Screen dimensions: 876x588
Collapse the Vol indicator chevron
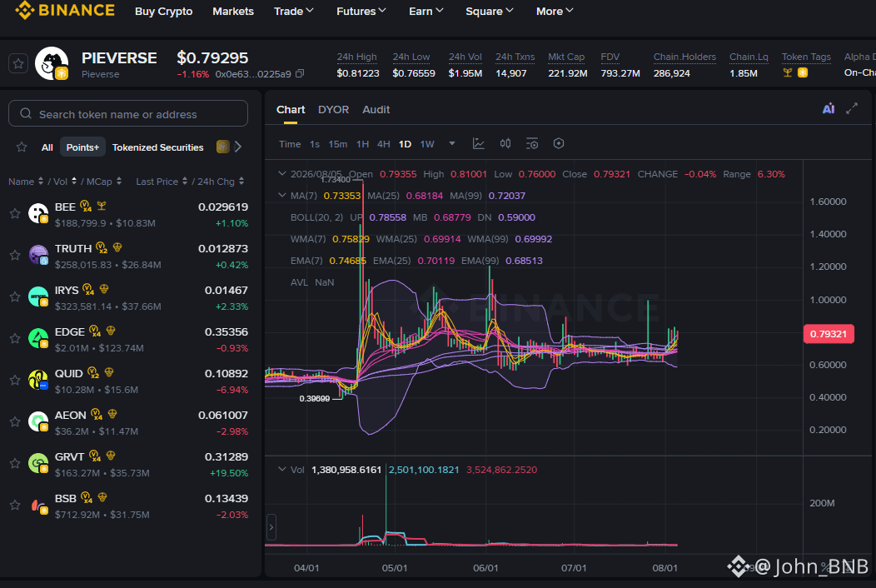(x=282, y=470)
